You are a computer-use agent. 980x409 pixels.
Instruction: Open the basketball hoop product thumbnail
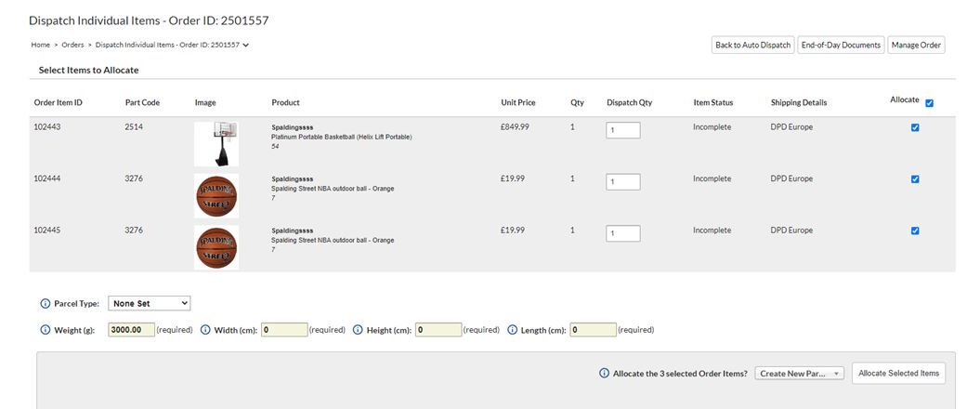tap(216, 143)
